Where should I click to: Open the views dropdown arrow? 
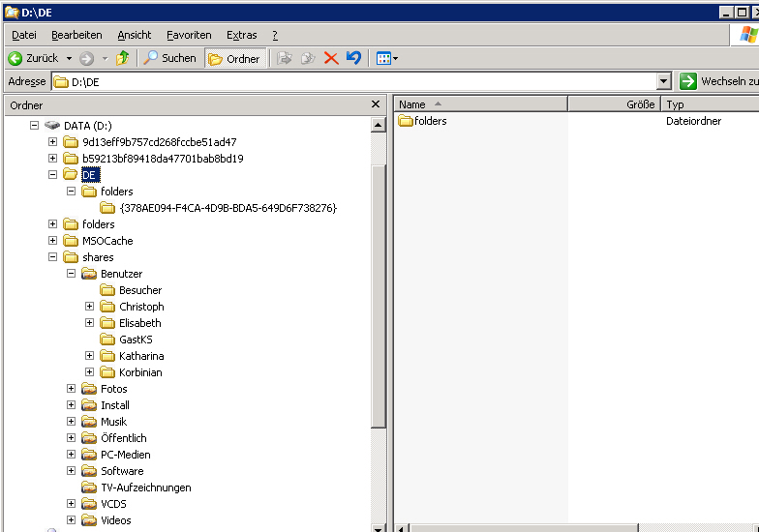(x=395, y=58)
